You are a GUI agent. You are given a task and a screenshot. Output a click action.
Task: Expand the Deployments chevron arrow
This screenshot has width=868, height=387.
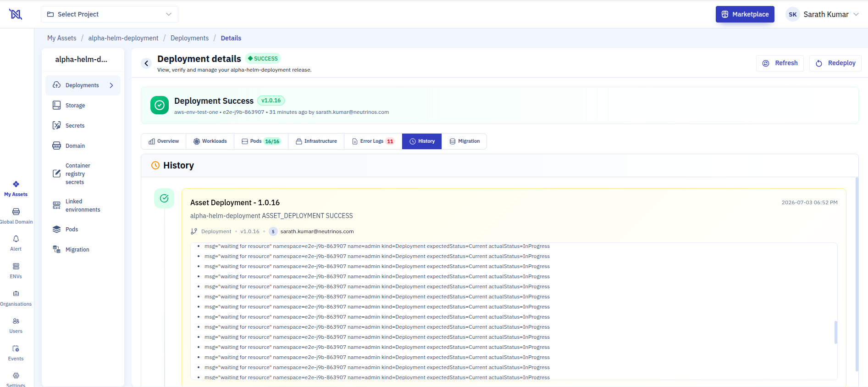pos(111,85)
